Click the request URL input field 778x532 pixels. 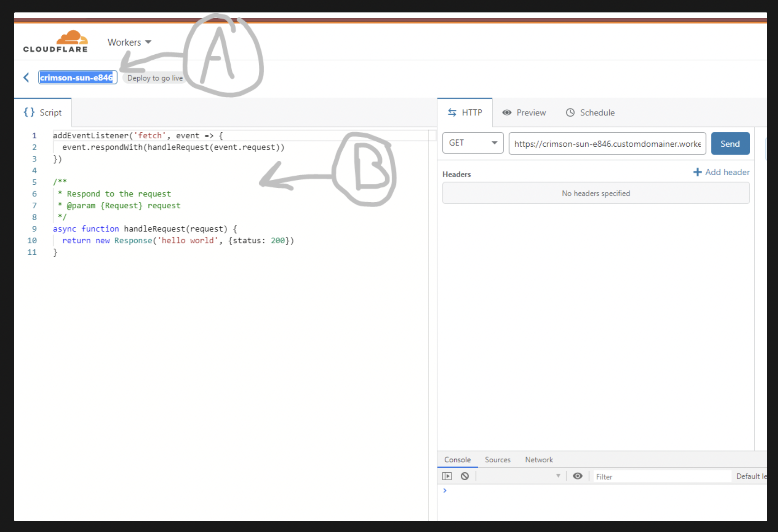pyautogui.click(x=607, y=144)
